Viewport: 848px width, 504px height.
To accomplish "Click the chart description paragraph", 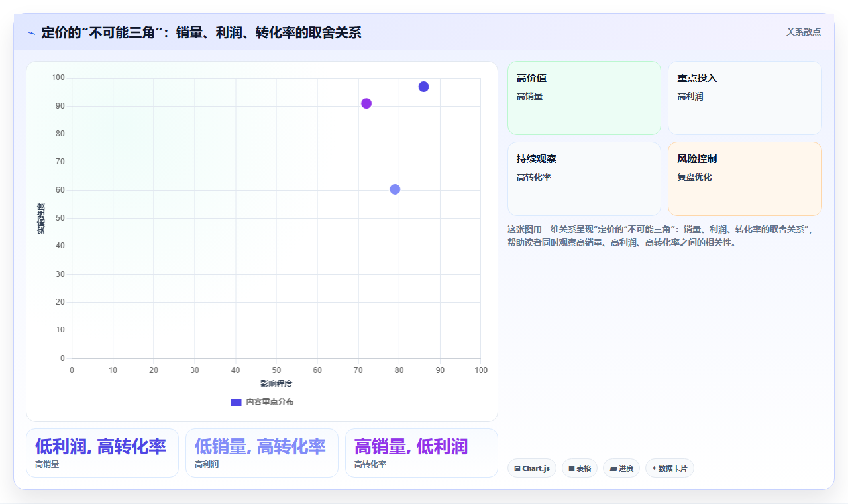I will click(664, 236).
